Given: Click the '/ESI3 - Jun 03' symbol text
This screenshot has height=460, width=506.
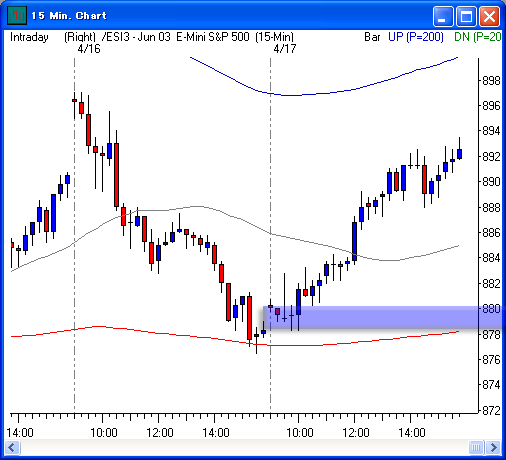Looking at the screenshot, I should [x=136, y=37].
